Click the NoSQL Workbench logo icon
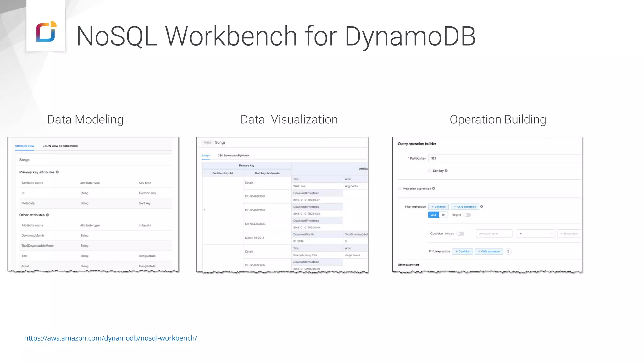Image resolution: width=644 pixels, height=362 pixels. click(46, 31)
